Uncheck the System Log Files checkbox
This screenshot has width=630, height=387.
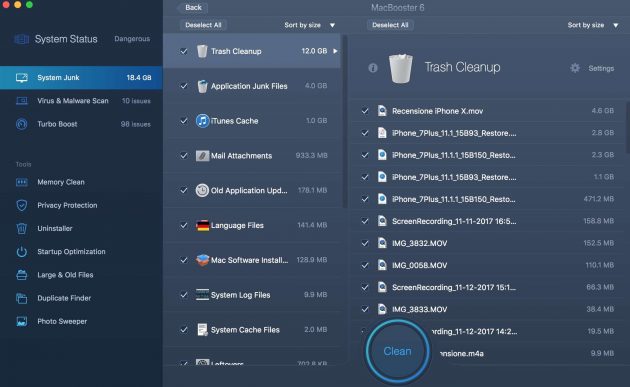184,295
